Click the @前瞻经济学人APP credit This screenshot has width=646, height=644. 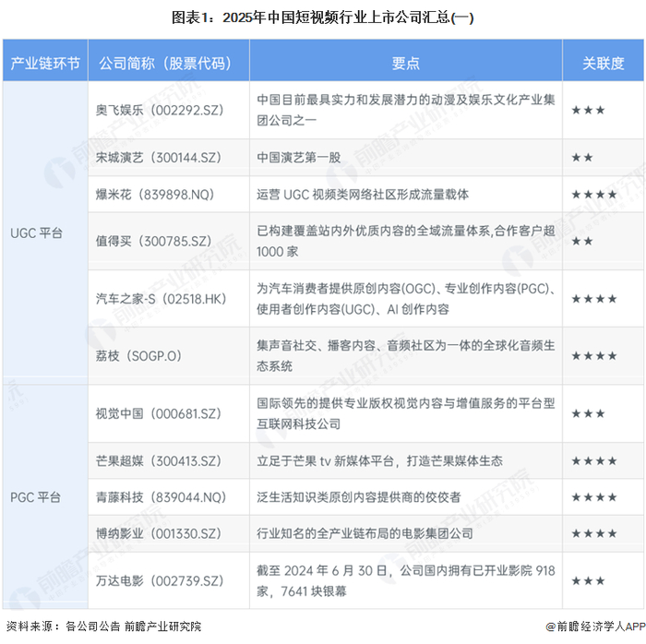click(x=596, y=626)
